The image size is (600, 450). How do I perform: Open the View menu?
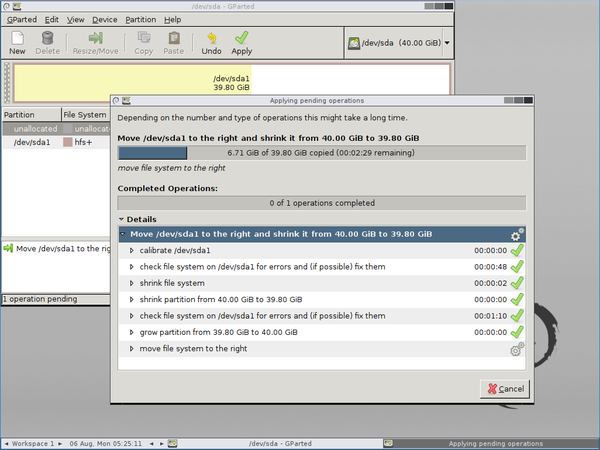coord(75,20)
